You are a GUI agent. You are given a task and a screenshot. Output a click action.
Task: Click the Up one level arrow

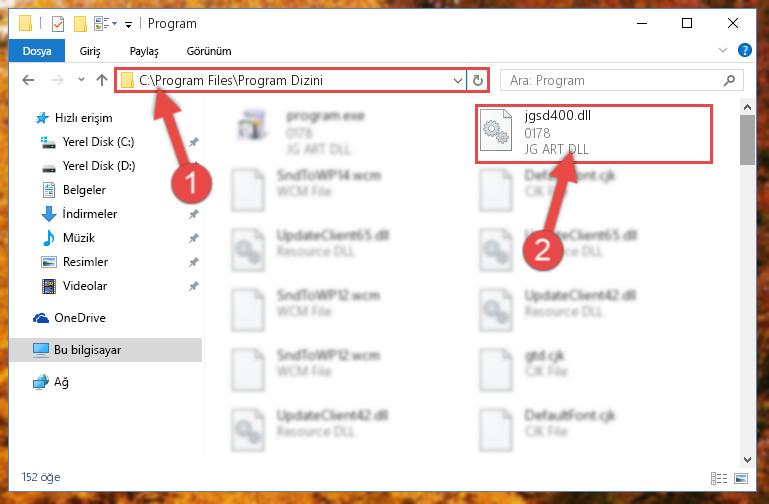tap(102, 80)
